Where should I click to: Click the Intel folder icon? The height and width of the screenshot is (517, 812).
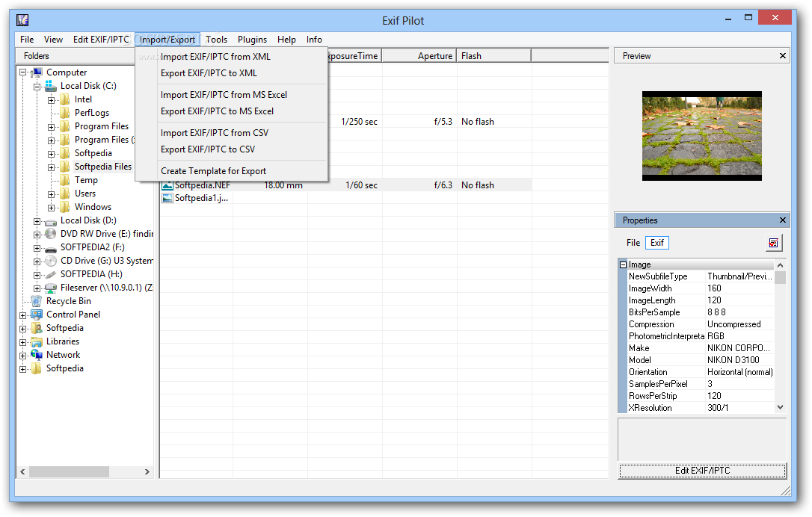[65, 99]
